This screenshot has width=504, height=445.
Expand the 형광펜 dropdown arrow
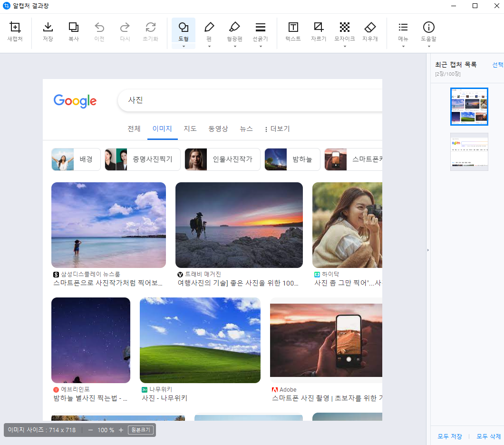[235, 46]
